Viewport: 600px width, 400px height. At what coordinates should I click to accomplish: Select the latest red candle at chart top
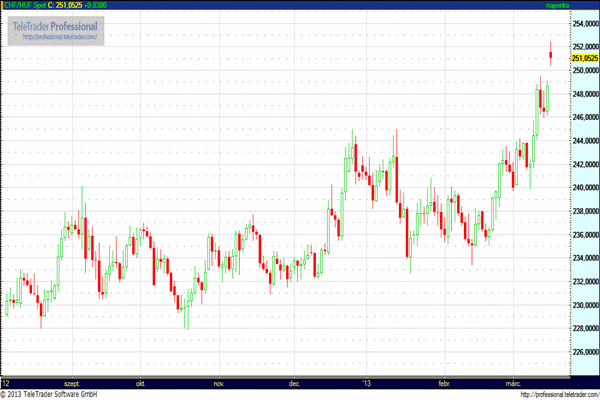[x=551, y=55]
